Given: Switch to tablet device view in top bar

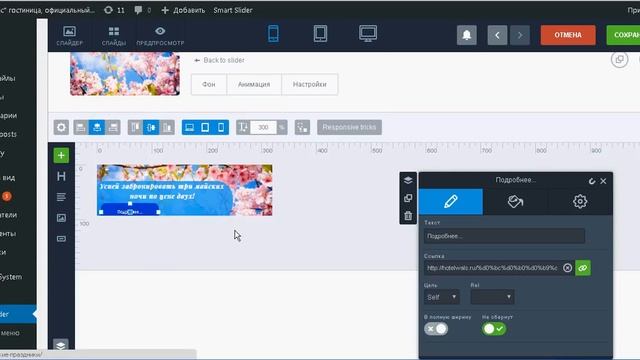Looking at the screenshot, I should pyautogui.click(x=320, y=33).
